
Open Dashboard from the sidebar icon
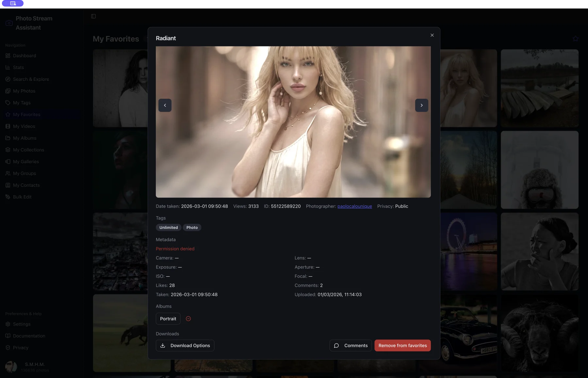pyautogui.click(x=8, y=56)
